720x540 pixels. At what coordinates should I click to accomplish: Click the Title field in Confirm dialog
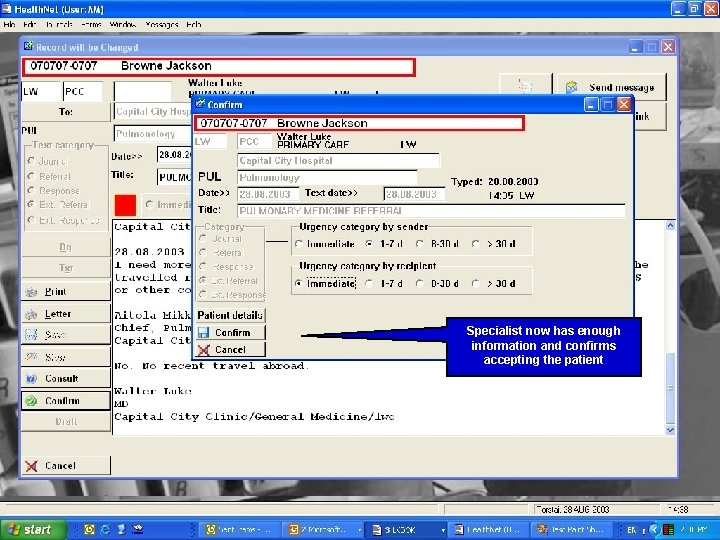click(431, 211)
